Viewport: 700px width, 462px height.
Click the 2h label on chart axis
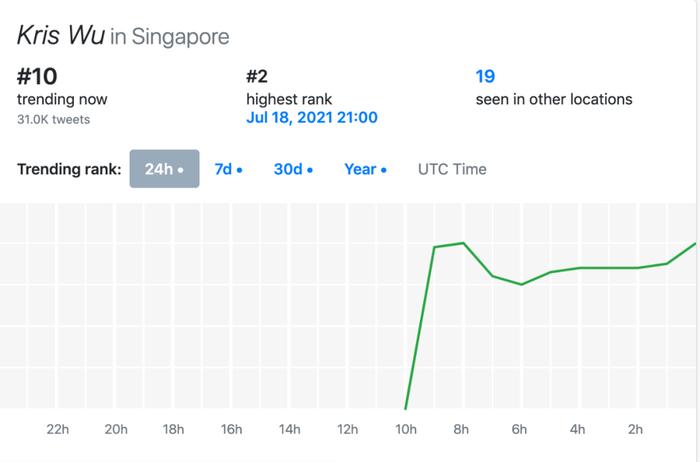[635, 429]
